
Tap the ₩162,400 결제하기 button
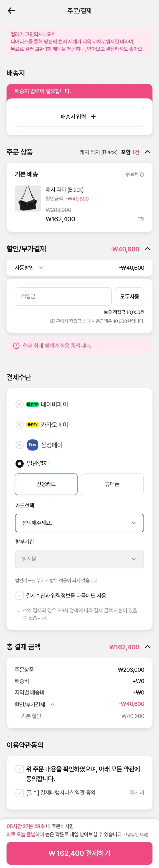click(79, 853)
